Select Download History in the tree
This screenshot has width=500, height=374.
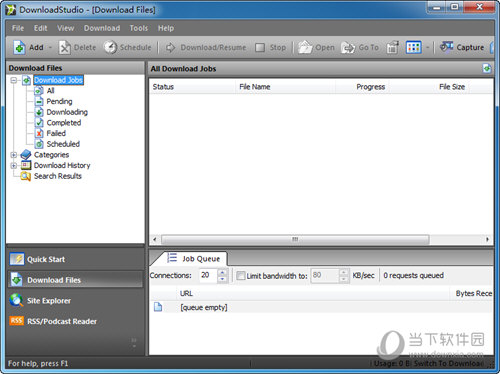[62, 165]
